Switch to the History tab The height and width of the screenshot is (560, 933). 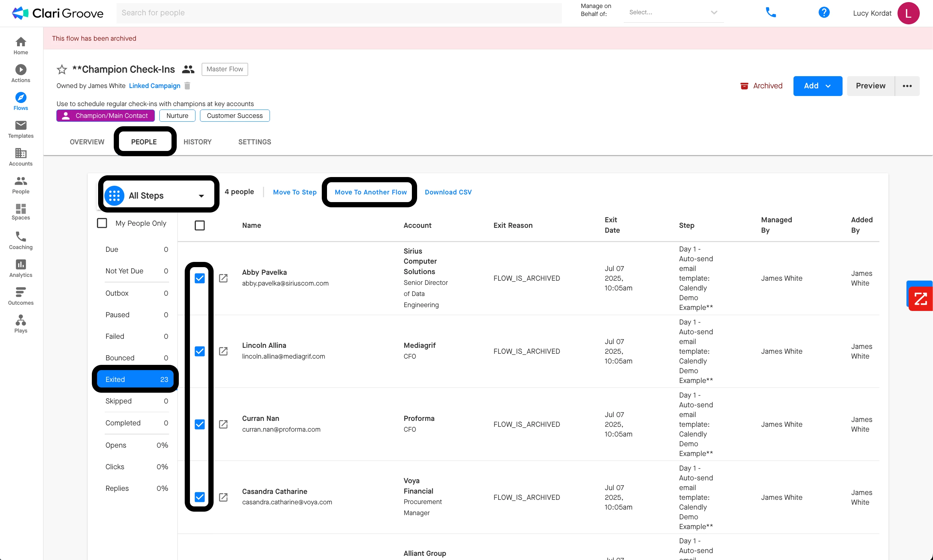(x=197, y=142)
